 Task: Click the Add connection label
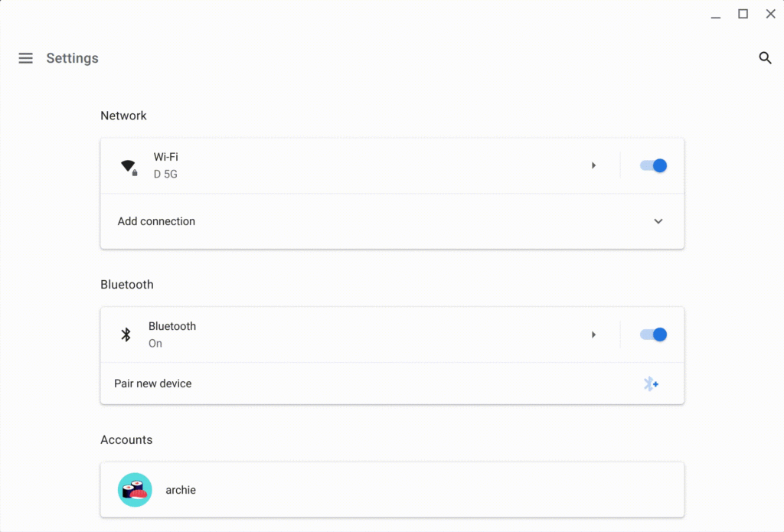pyautogui.click(x=156, y=221)
